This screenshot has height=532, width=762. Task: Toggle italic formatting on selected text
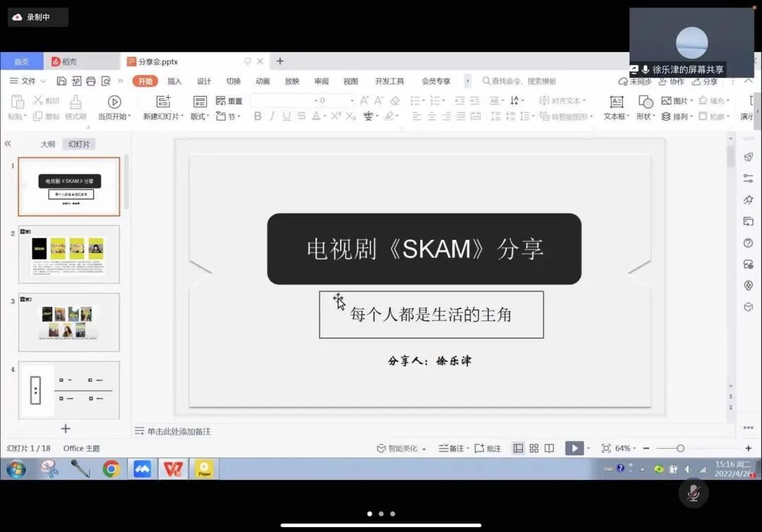click(x=272, y=115)
